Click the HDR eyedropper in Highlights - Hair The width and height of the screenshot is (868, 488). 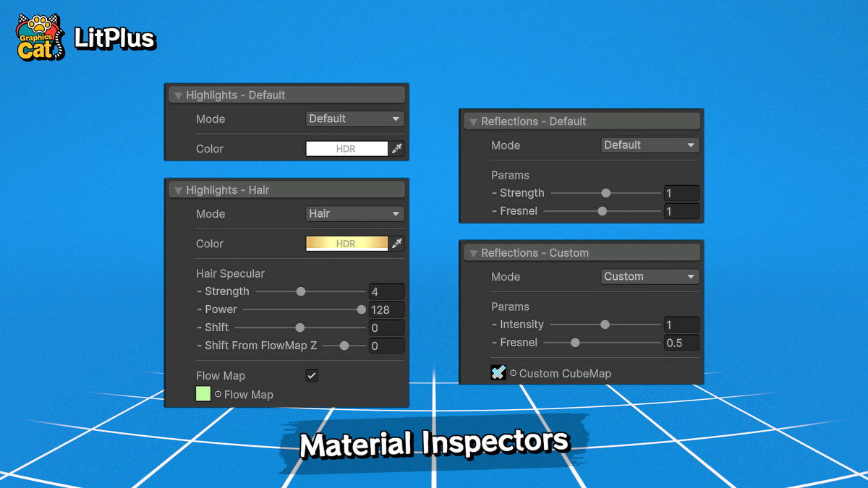point(396,244)
